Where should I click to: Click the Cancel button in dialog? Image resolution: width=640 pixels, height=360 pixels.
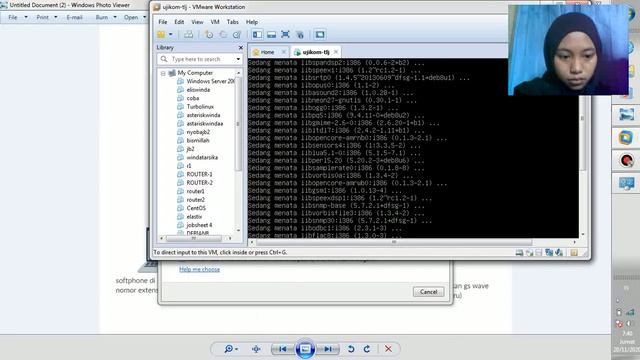click(428, 292)
